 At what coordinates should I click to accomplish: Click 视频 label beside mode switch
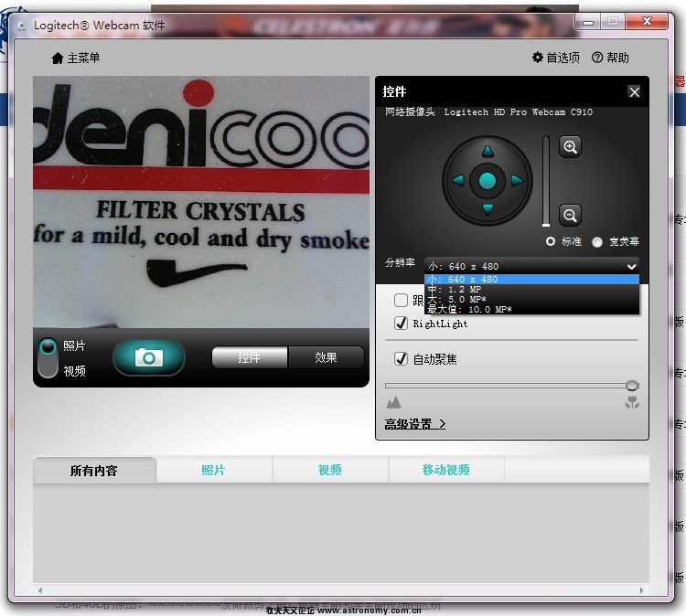coord(74,371)
